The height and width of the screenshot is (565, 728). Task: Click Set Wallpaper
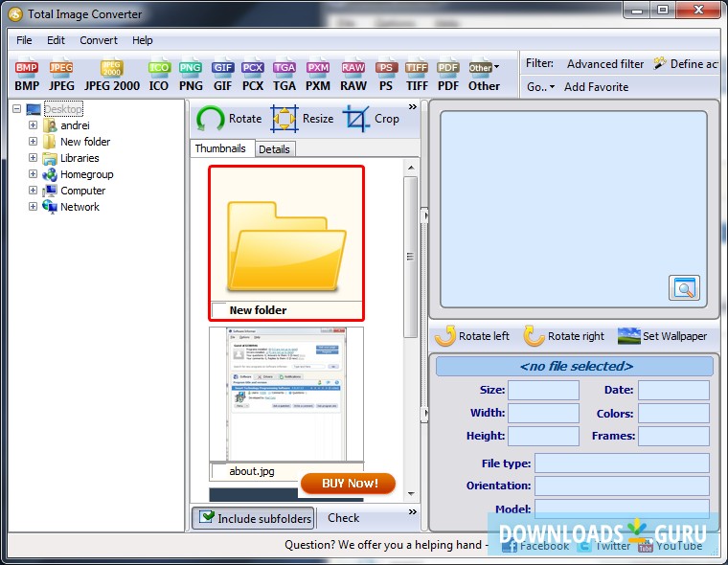(663, 336)
